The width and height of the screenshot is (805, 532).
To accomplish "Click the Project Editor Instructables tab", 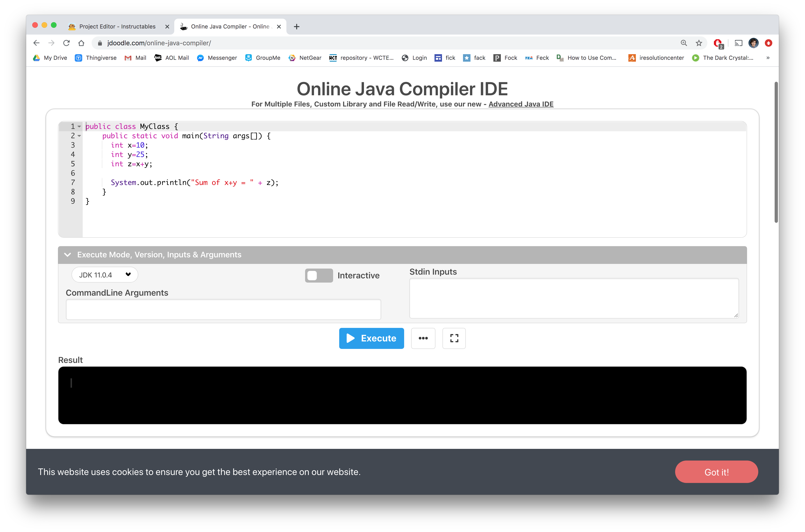I will [x=113, y=26].
